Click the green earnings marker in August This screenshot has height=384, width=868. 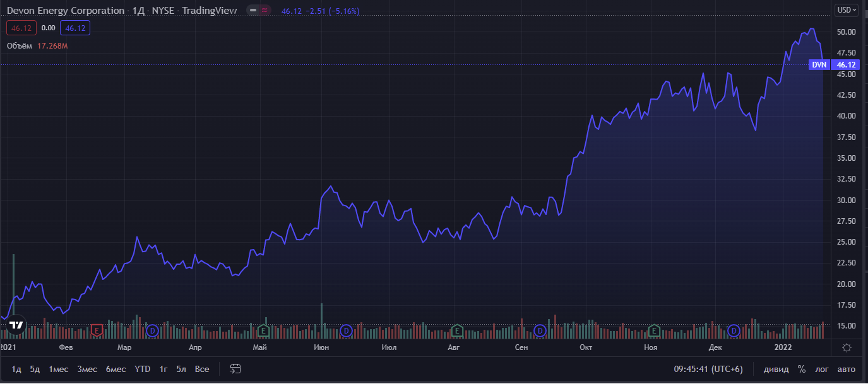(x=457, y=330)
